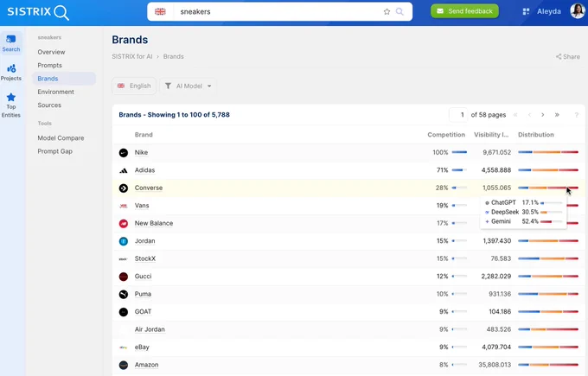Click the Send feedback button
Viewport: 588px width, 376px height.
pyautogui.click(x=464, y=11)
